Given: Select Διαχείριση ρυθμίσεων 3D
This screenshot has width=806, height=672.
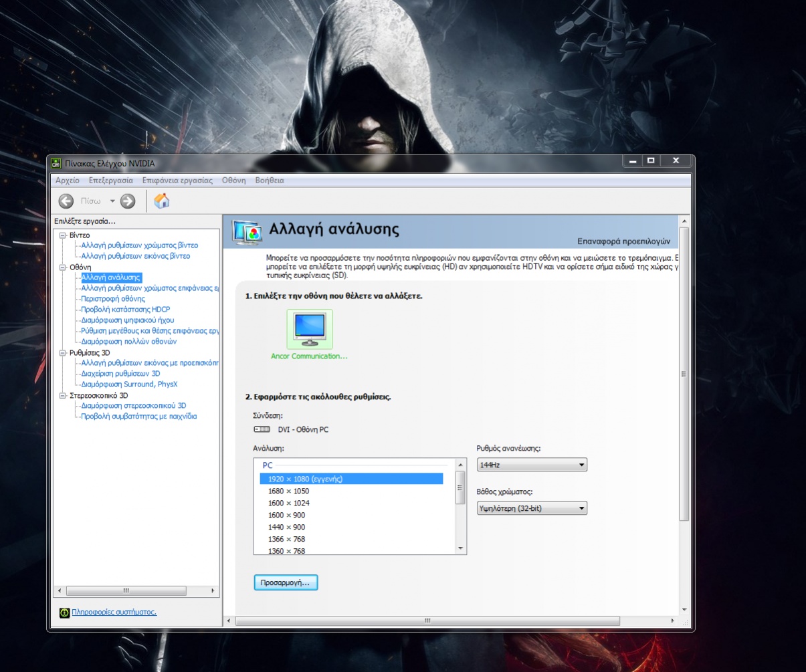Looking at the screenshot, I should pyautogui.click(x=120, y=374).
